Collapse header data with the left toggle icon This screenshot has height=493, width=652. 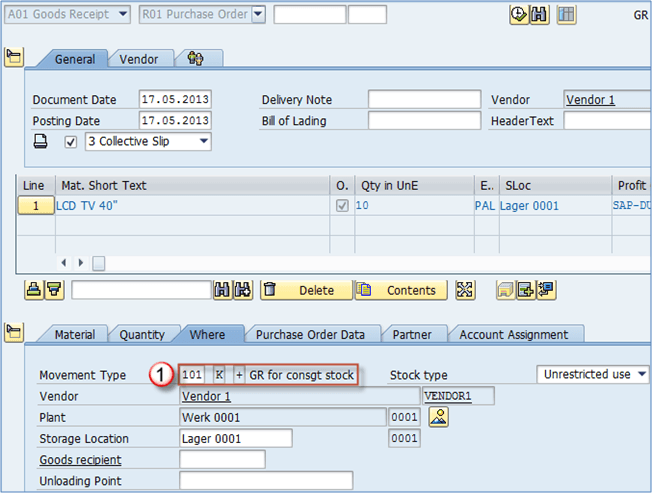(13, 57)
